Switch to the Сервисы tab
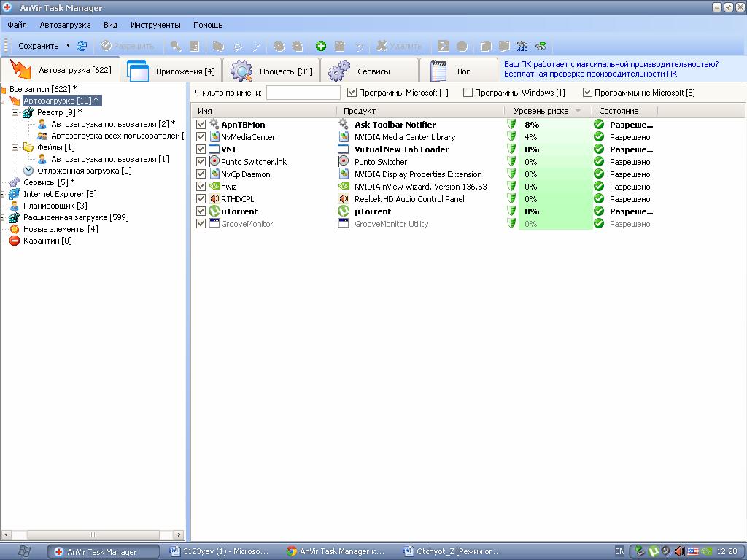 [370, 71]
